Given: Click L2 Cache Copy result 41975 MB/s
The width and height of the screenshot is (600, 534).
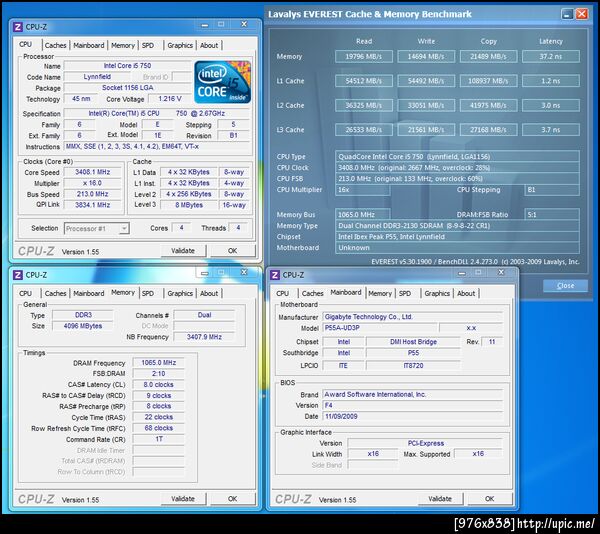Looking at the screenshot, I should pyautogui.click(x=489, y=106).
